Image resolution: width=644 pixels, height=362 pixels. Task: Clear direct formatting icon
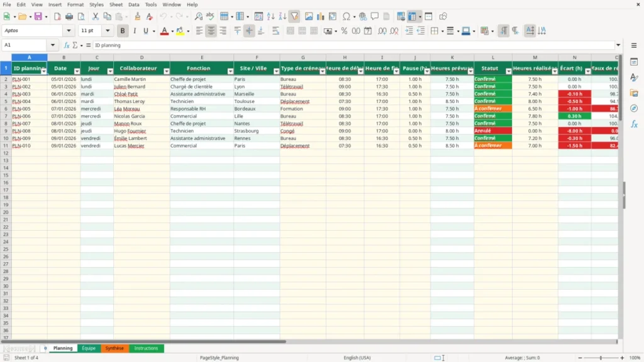[150, 16]
